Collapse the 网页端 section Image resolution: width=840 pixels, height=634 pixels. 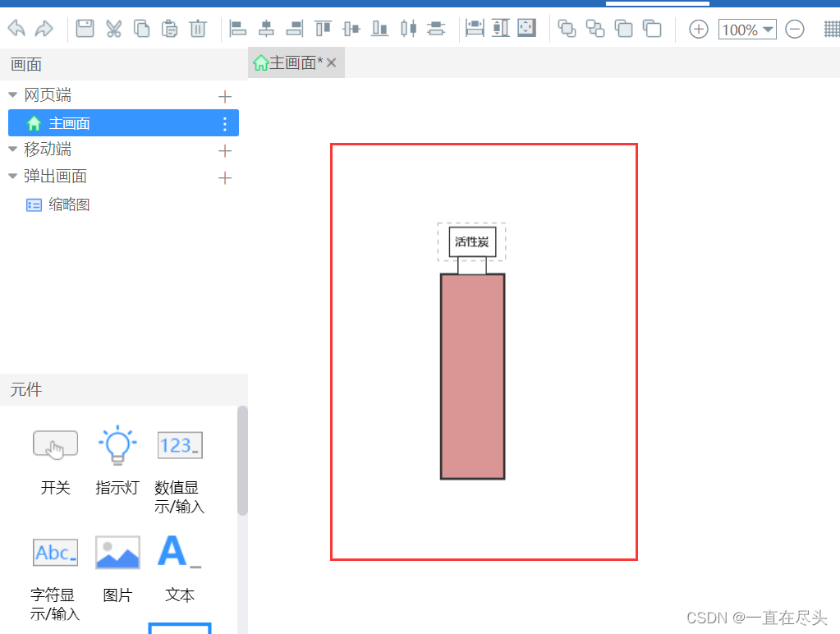point(11,94)
